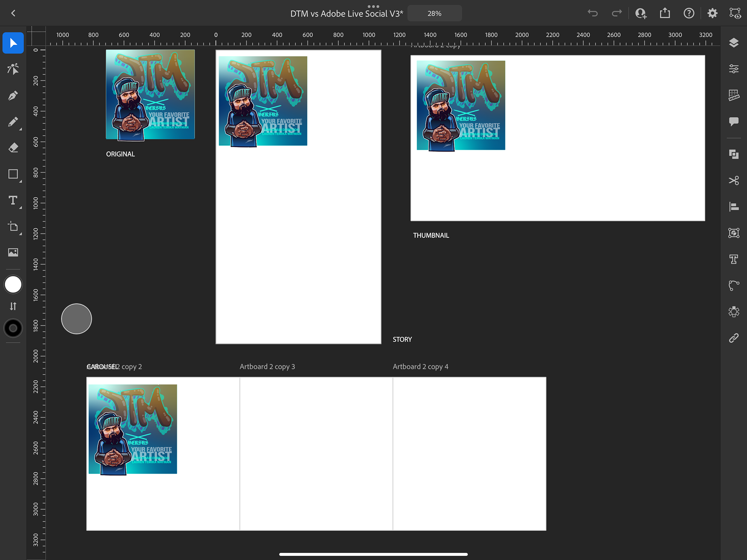Image resolution: width=747 pixels, height=560 pixels.
Task: Select the Artboard 2 copy 3 label
Action: point(267,367)
